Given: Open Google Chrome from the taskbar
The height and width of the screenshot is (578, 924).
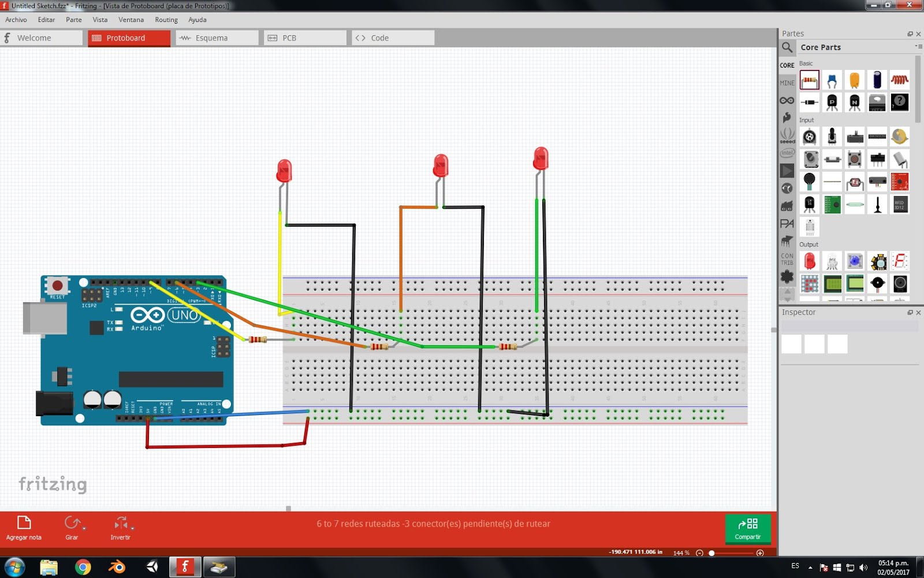Looking at the screenshot, I should point(83,568).
